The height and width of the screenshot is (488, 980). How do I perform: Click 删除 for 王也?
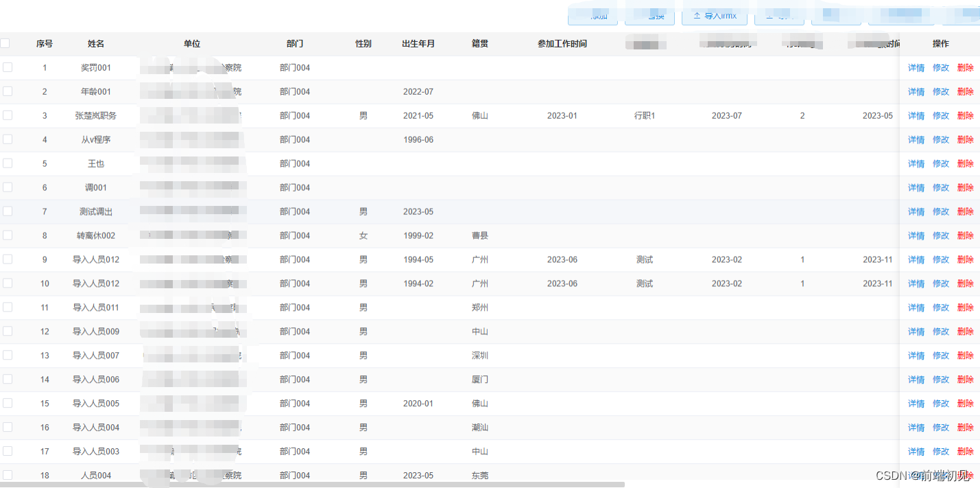click(966, 164)
